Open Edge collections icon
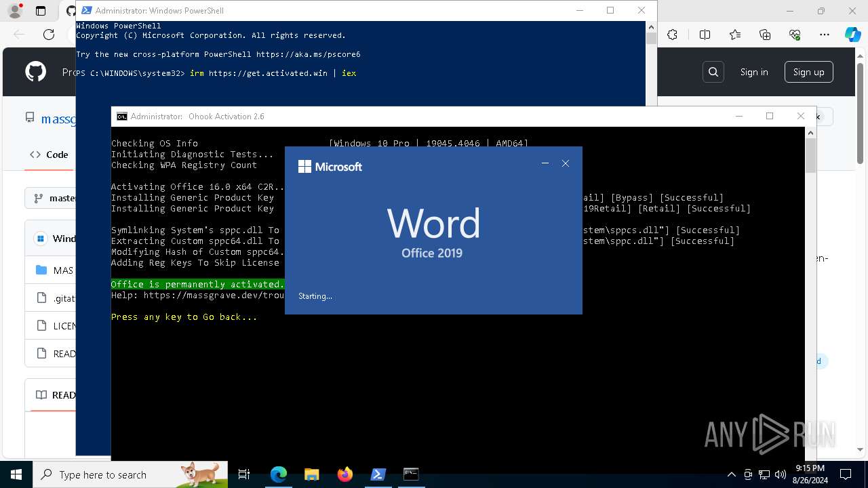The height and width of the screenshot is (488, 868). 765,35
